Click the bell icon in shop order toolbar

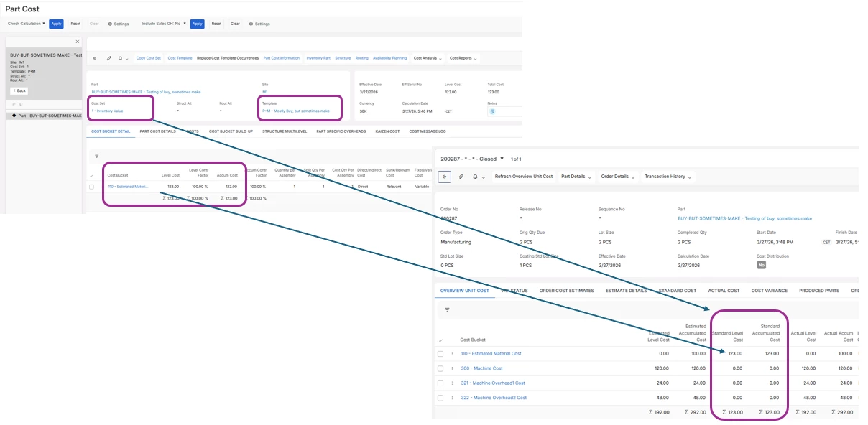click(475, 177)
